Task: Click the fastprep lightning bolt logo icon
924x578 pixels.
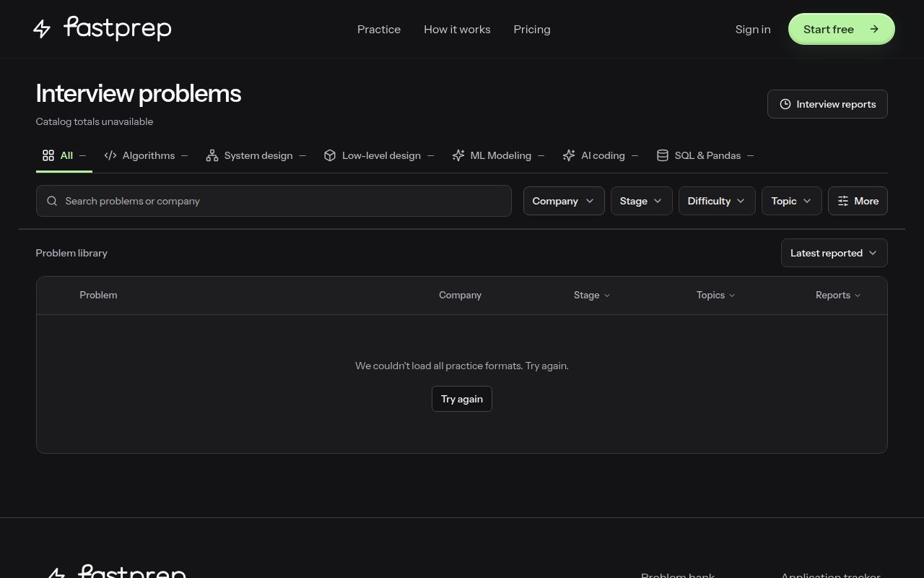Action: (x=42, y=29)
